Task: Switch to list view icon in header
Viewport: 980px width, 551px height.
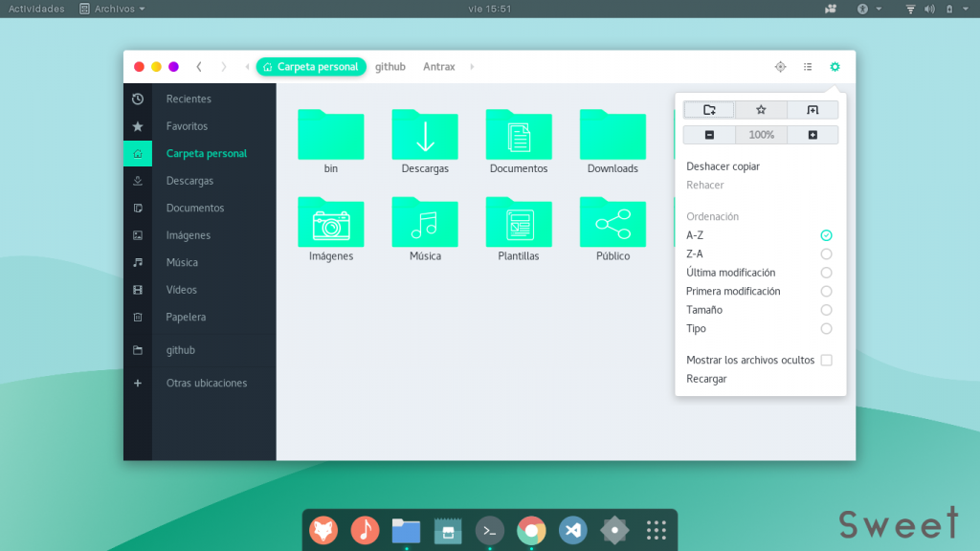Action: [x=808, y=67]
